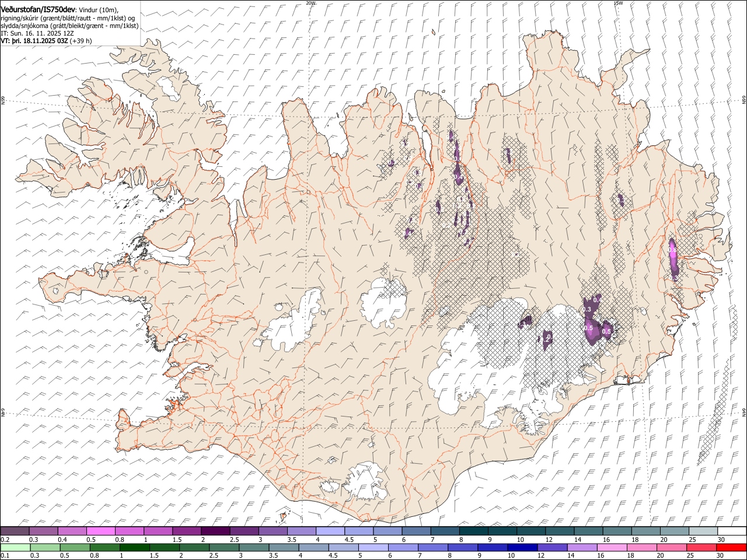Click the 'VT: þri. 18.11.2025 03Z (+39 h)' line
The image size is (747, 560).
(x=46, y=41)
